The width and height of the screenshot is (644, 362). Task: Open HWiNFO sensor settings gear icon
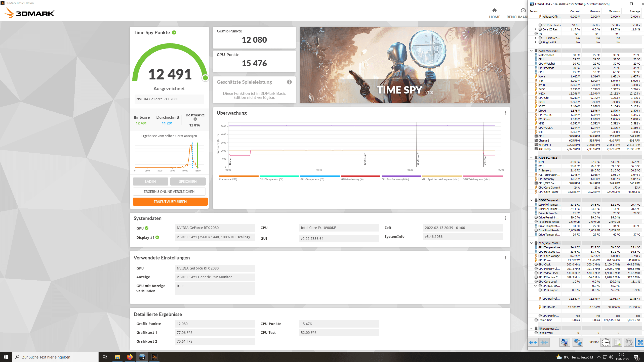[629, 342]
